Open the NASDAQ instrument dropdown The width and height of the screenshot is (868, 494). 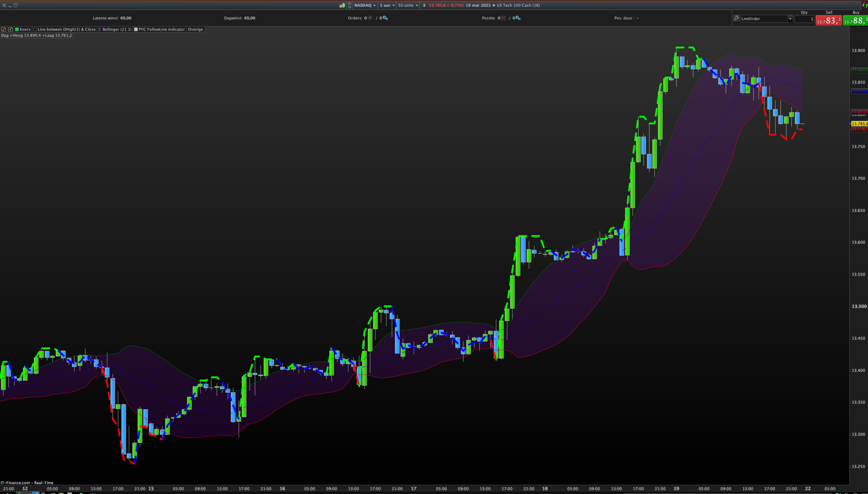coord(365,6)
